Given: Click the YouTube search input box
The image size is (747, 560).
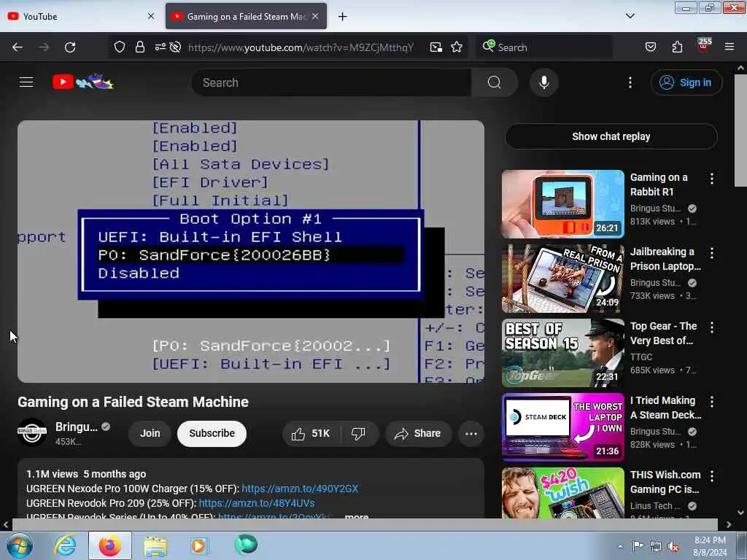Looking at the screenshot, I should (332, 82).
